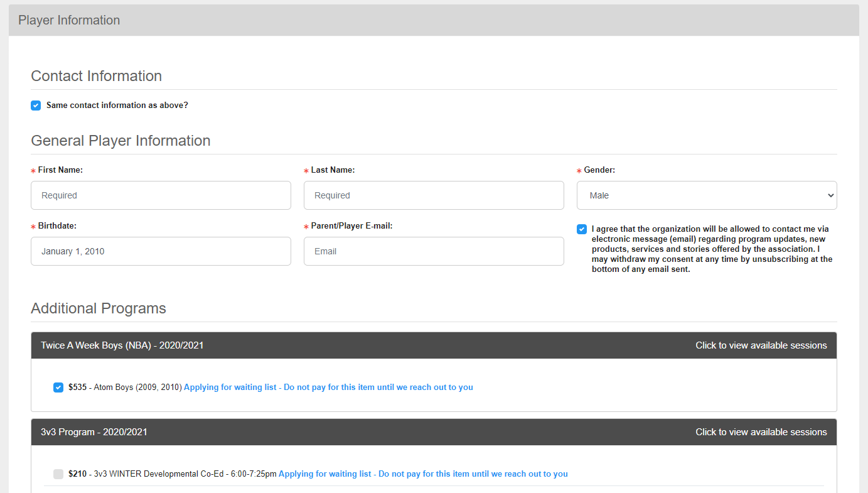Uncheck the $535 Atom Boys checkbox
Screen dimensions: 868x493
tap(58, 387)
